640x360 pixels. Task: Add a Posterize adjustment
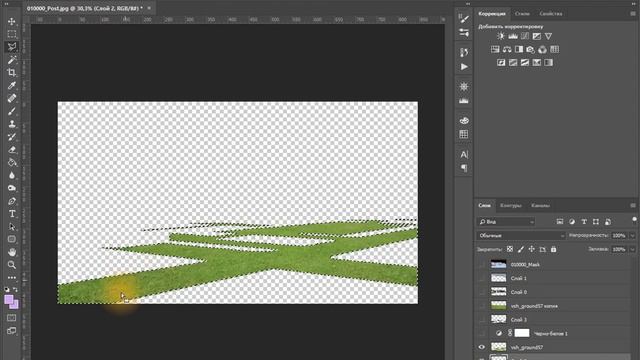513,62
